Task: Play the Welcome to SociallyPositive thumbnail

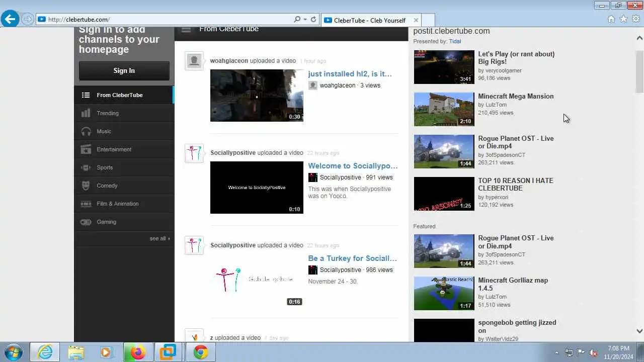Action: (257, 188)
